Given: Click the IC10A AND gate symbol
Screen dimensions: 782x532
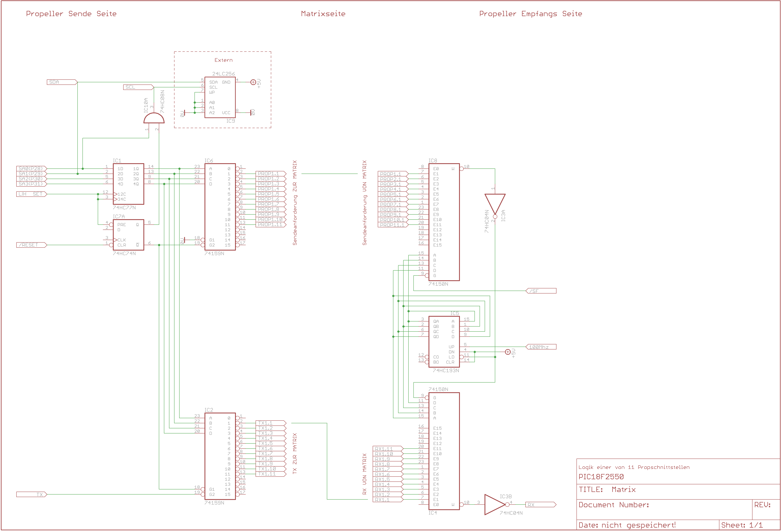Looking at the screenshot, I should 154,118.
